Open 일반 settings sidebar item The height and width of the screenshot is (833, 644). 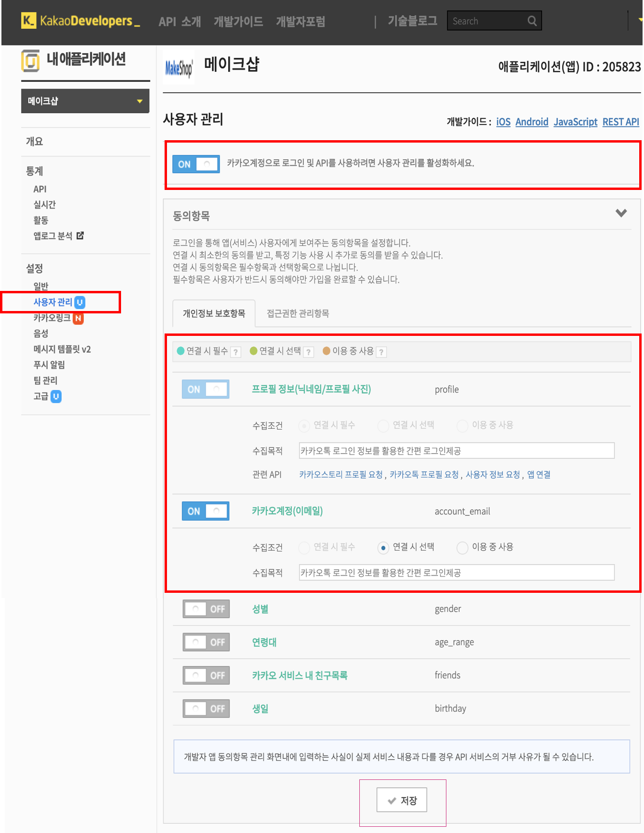point(41,287)
